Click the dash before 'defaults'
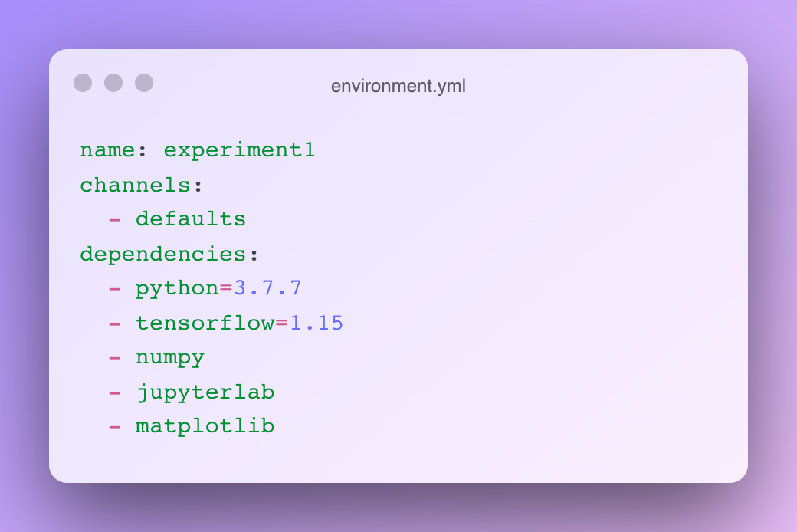 [x=114, y=219]
